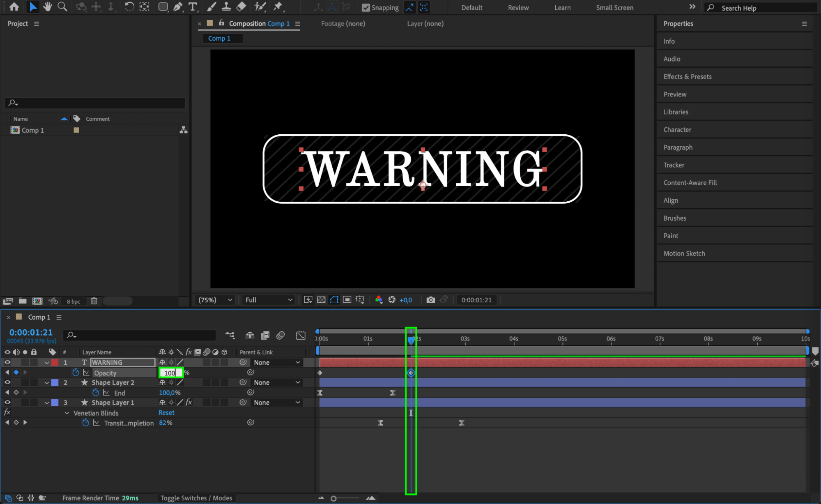The image size is (821, 504).
Task: Toggle the transparency grid icon
Action: coord(321,300)
